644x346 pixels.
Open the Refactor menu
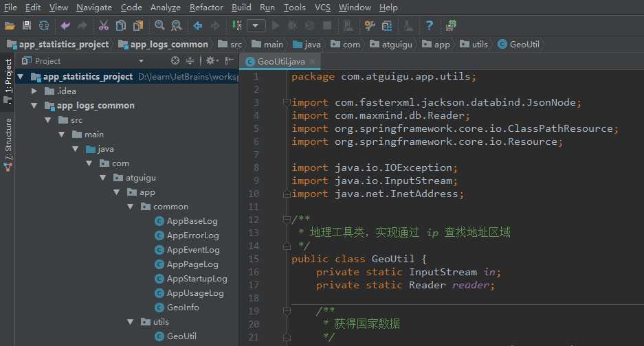(206, 8)
